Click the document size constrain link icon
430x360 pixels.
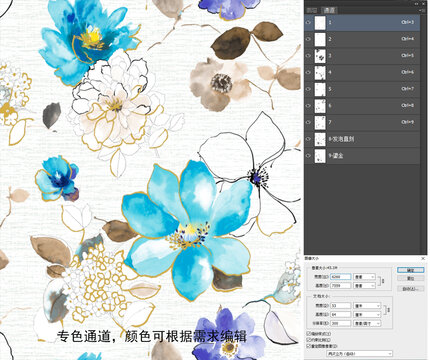coord(388,310)
